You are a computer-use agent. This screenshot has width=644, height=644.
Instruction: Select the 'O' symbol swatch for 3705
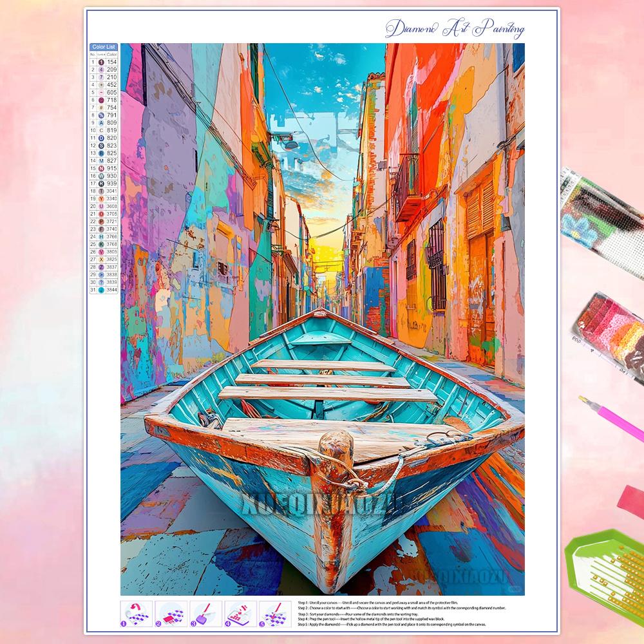(101, 214)
